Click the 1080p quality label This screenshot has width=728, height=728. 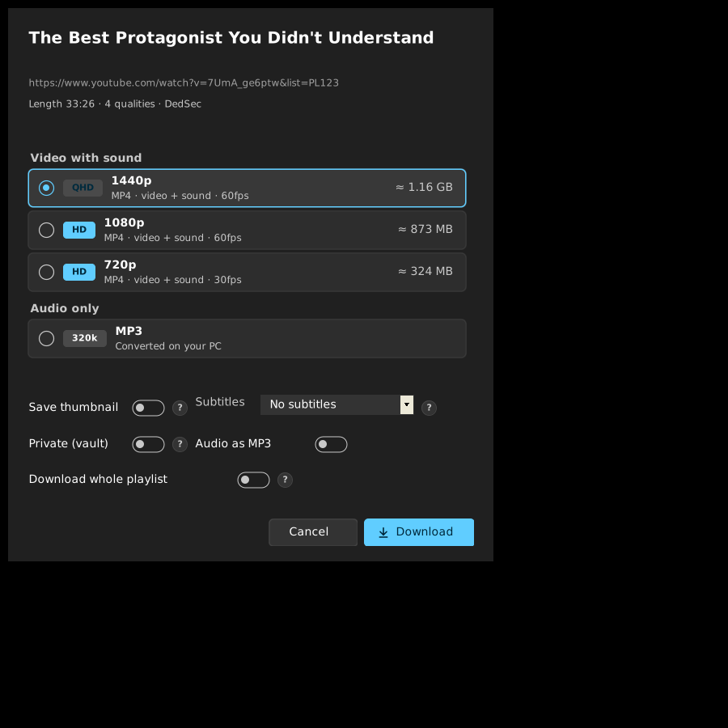coord(124,223)
